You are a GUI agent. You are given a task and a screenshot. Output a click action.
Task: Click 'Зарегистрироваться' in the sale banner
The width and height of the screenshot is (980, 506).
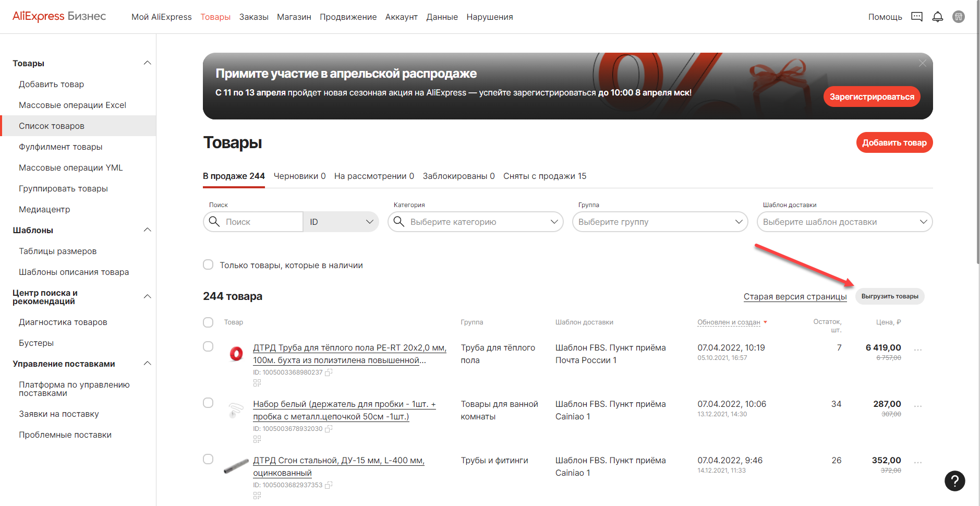click(872, 97)
